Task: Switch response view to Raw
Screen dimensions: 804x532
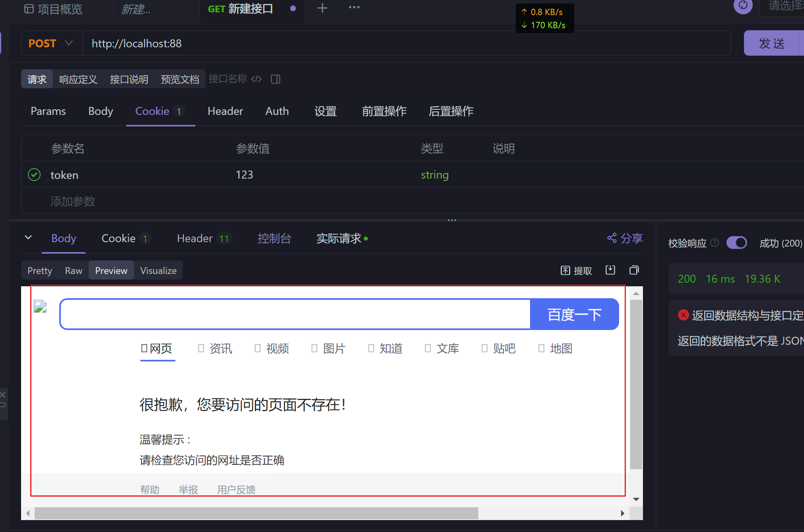Action: [x=74, y=270]
